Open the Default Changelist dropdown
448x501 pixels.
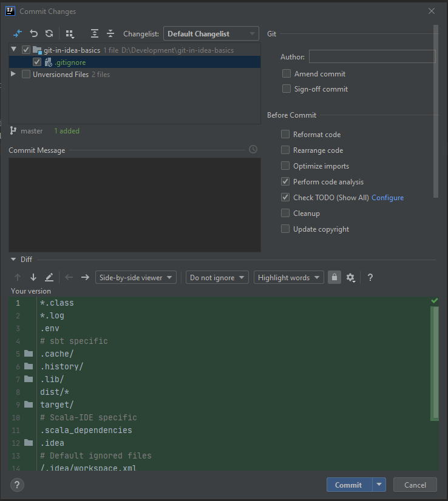click(211, 33)
